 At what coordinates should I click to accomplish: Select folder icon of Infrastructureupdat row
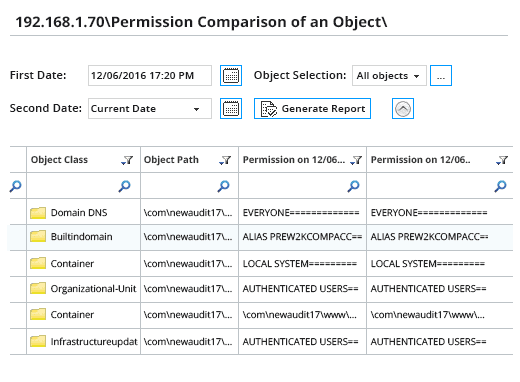tap(38, 341)
